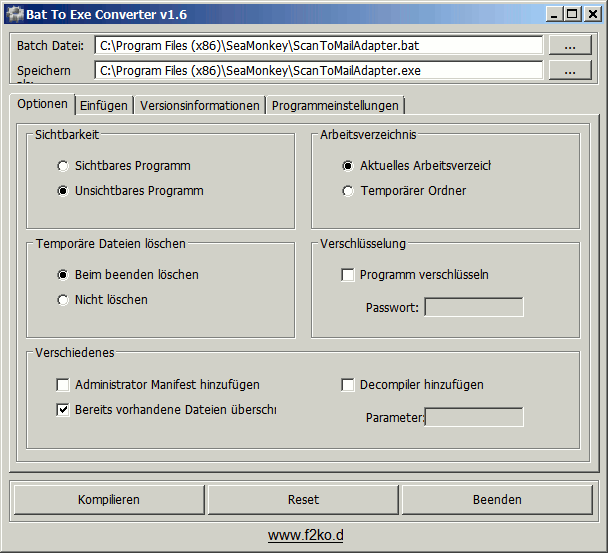Image resolution: width=608 pixels, height=553 pixels.
Task: Click the Bat To Exe title bar icon
Action: (x=14, y=14)
